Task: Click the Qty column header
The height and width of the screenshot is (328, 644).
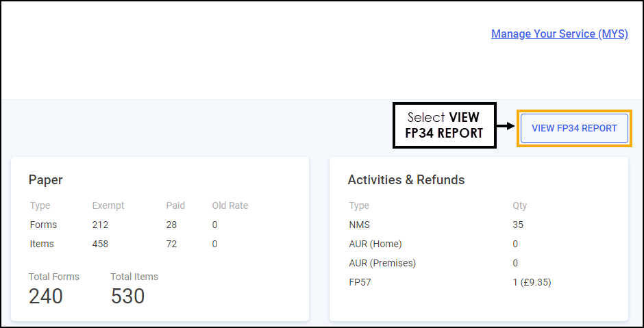Action: coord(519,205)
